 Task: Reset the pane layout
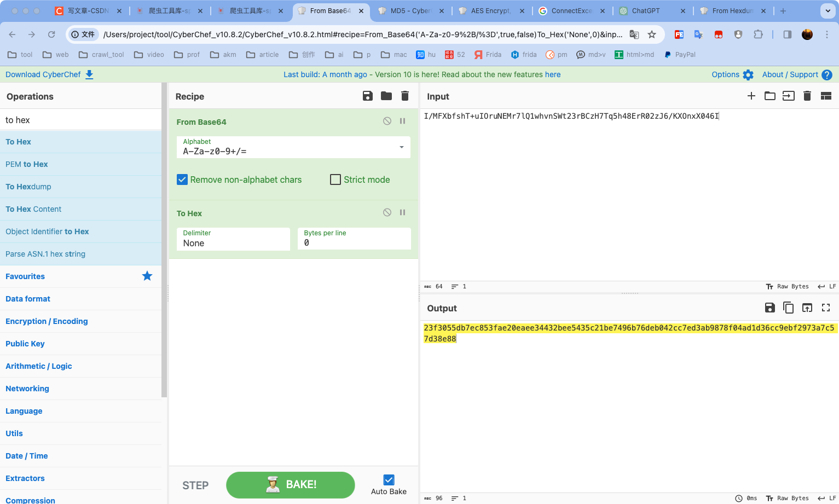(x=826, y=96)
